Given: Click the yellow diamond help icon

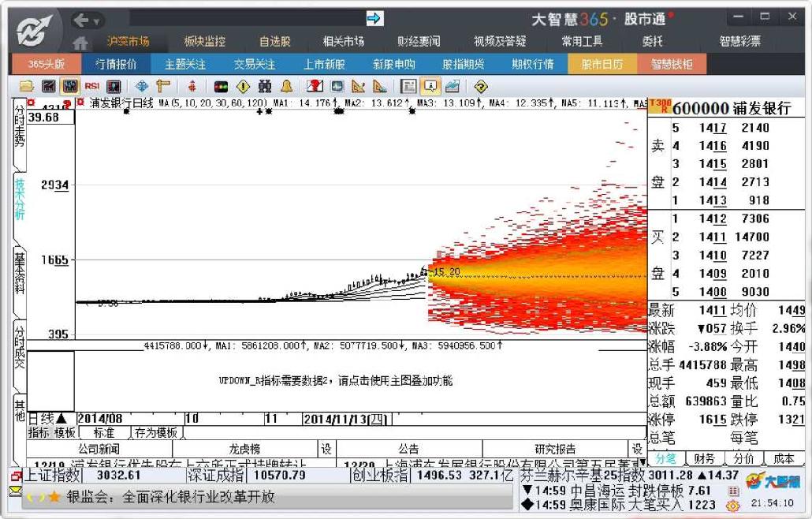Looking at the screenshot, I should tap(481, 86).
